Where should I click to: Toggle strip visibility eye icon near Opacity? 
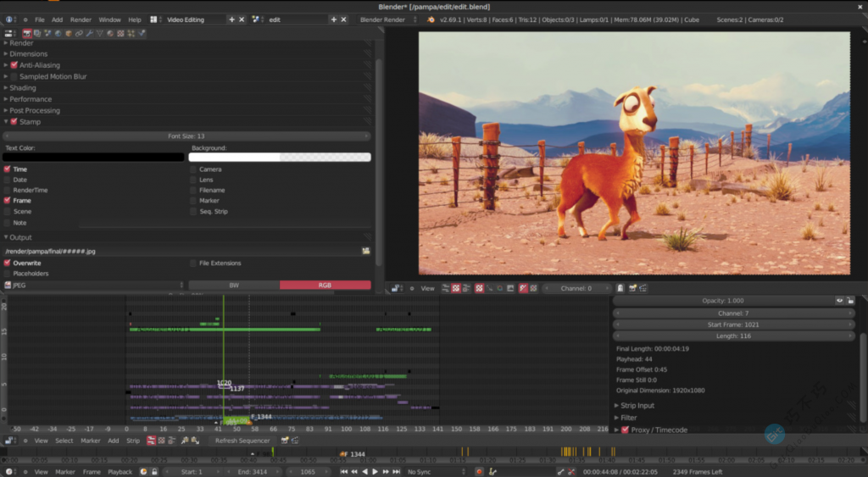pos(840,301)
